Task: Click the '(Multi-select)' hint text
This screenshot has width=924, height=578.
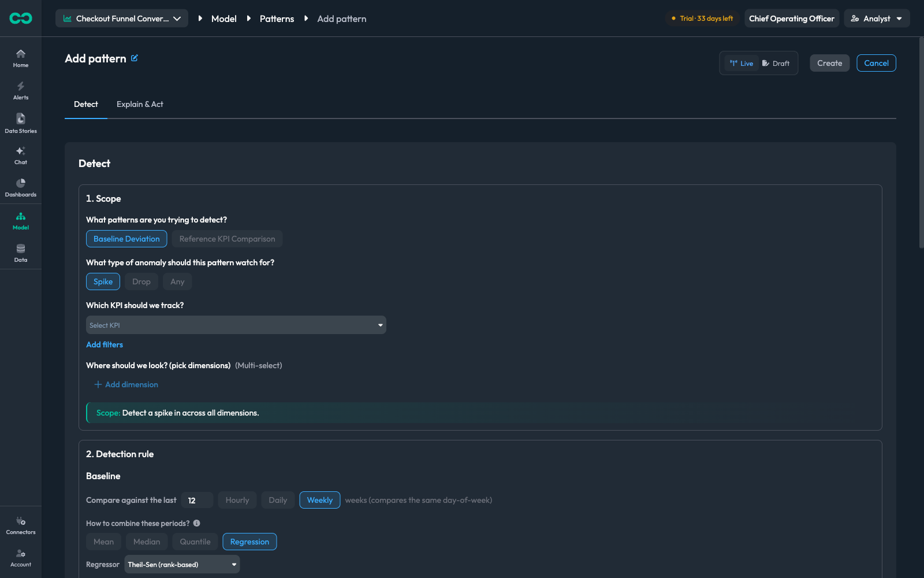Action: pyautogui.click(x=259, y=365)
